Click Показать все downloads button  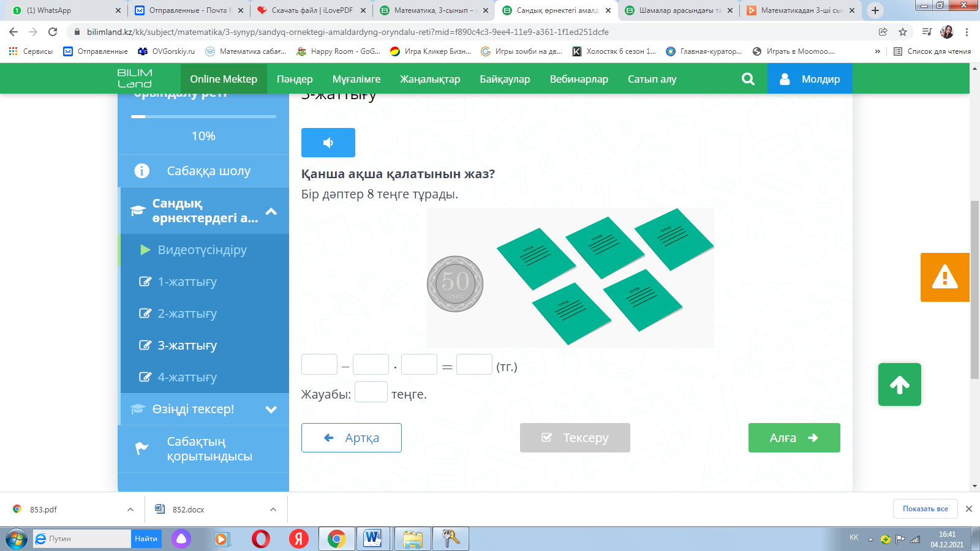(x=925, y=509)
